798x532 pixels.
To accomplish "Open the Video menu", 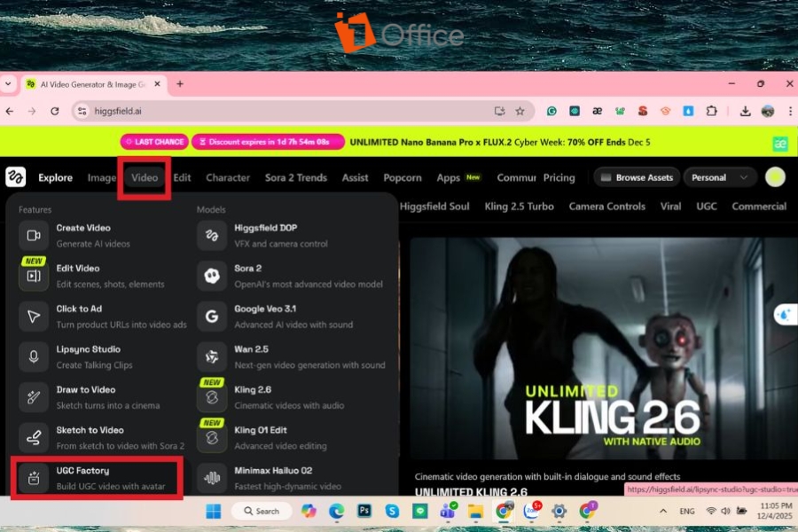I will (145, 177).
